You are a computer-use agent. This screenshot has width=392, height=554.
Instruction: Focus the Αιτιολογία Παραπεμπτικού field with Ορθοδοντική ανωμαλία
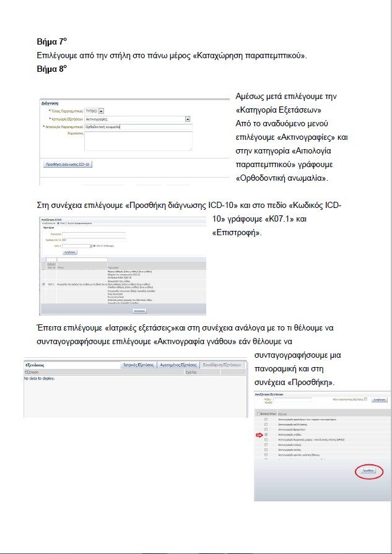coord(139,127)
